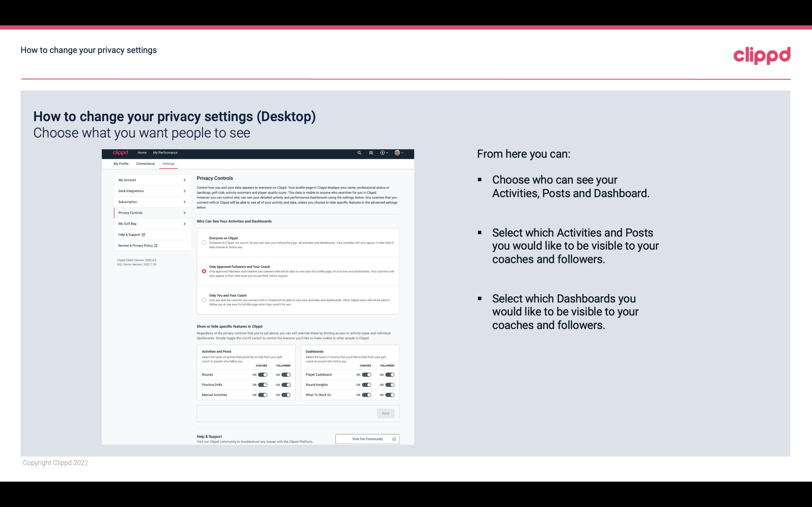This screenshot has height=507, width=812.
Task: Click the search icon in top bar
Action: (358, 153)
